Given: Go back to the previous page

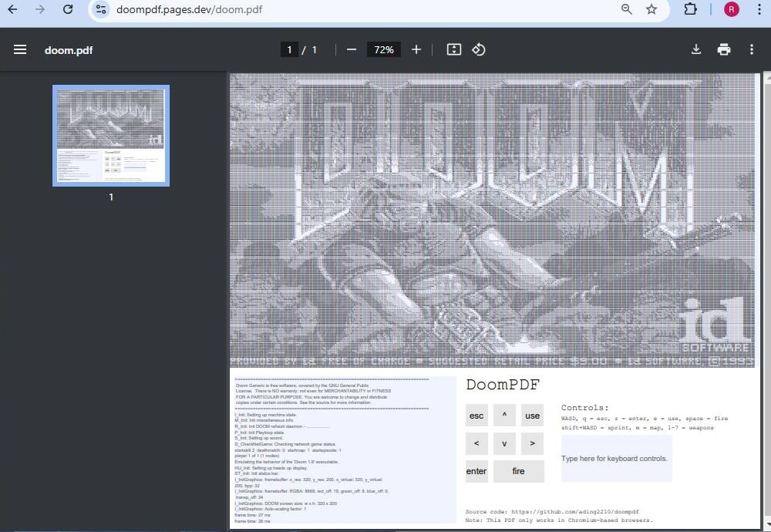Looking at the screenshot, I should coord(13,9).
